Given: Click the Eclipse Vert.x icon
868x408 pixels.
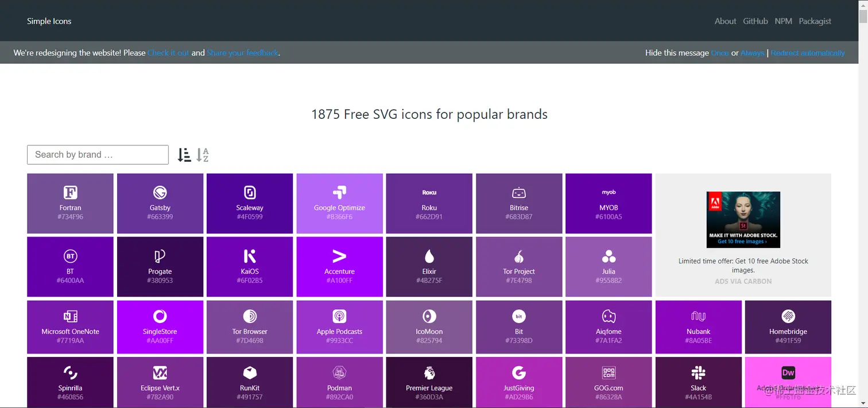Looking at the screenshot, I should tap(160, 373).
